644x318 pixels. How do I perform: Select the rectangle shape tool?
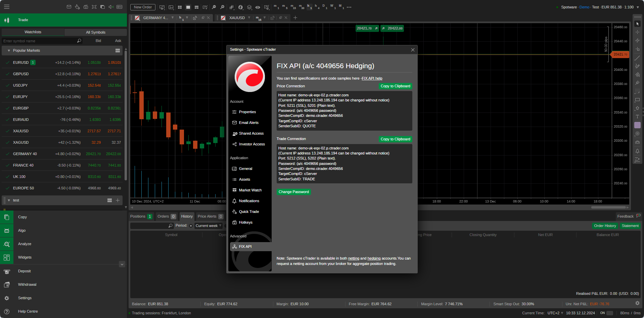coord(637,100)
